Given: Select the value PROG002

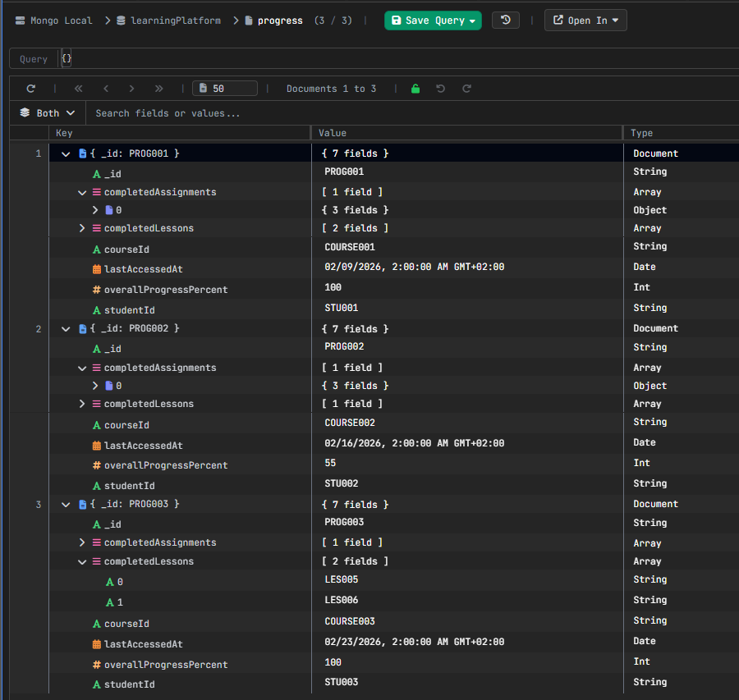Looking at the screenshot, I should pos(344,346).
